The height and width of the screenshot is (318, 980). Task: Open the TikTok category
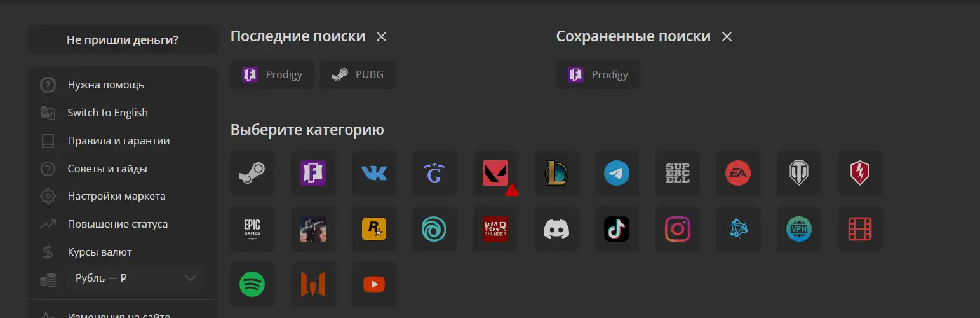click(617, 229)
